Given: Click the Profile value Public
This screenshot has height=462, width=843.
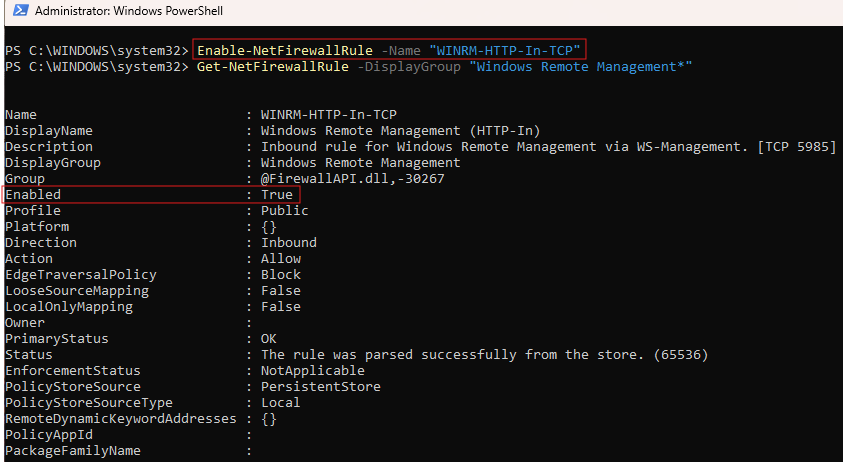Looking at the screenshot, I should click(285, 211).
